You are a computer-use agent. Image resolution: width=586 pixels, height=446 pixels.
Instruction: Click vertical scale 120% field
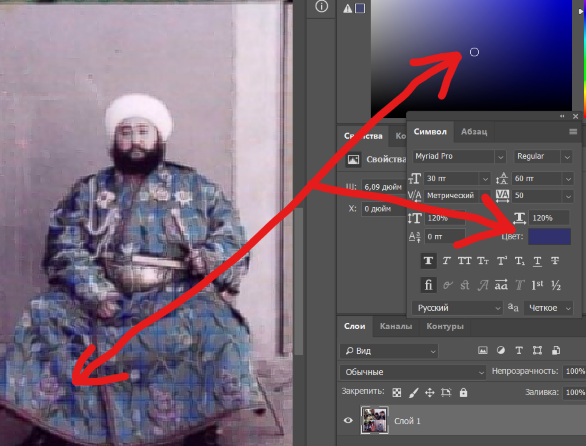click(445, 218)
